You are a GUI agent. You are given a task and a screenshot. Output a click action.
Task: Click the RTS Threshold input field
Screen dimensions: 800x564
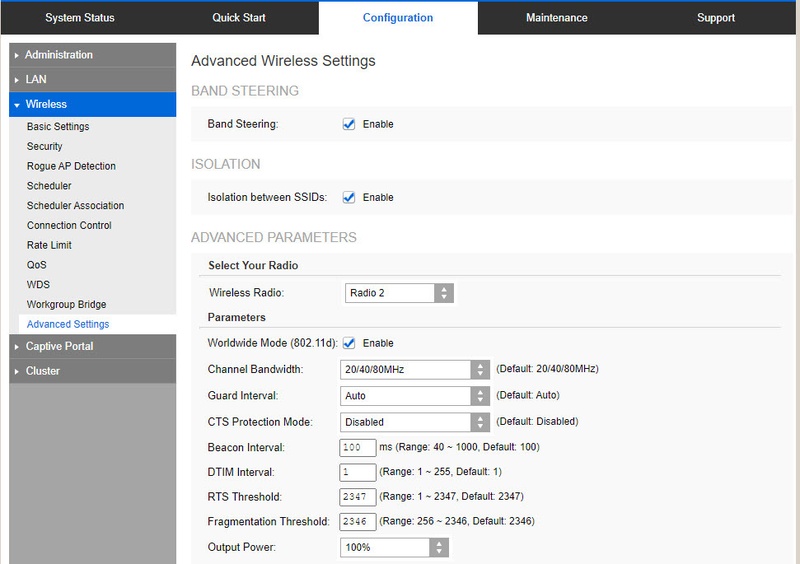point(358,497)
